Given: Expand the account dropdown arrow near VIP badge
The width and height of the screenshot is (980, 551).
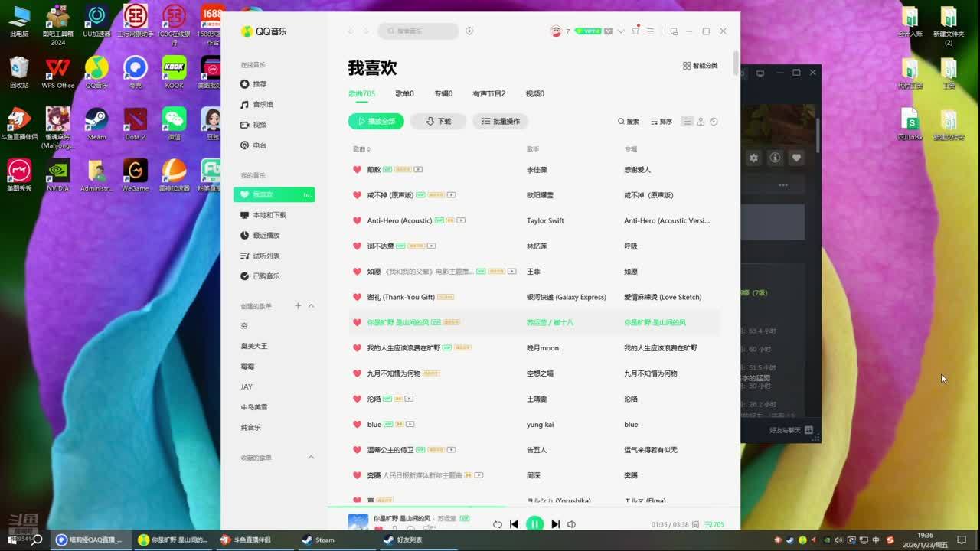Looking at the screenshot, I should (x=621, y=31).
